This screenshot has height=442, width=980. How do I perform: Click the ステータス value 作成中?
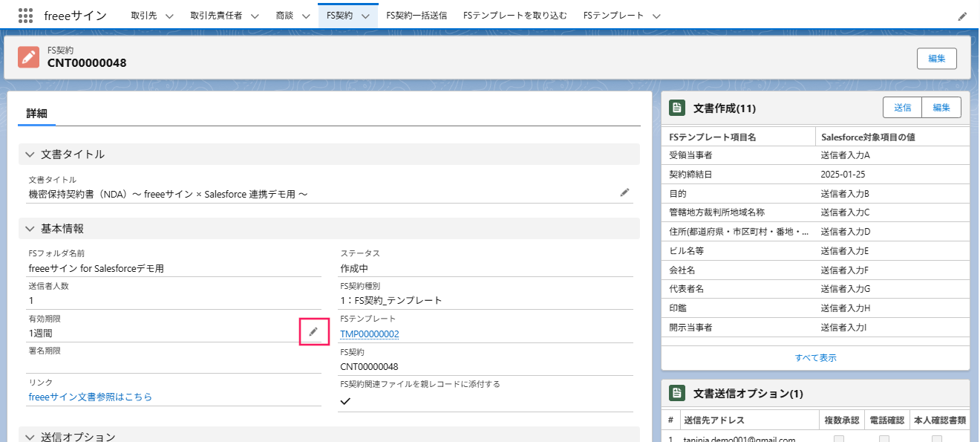(354, 269)
